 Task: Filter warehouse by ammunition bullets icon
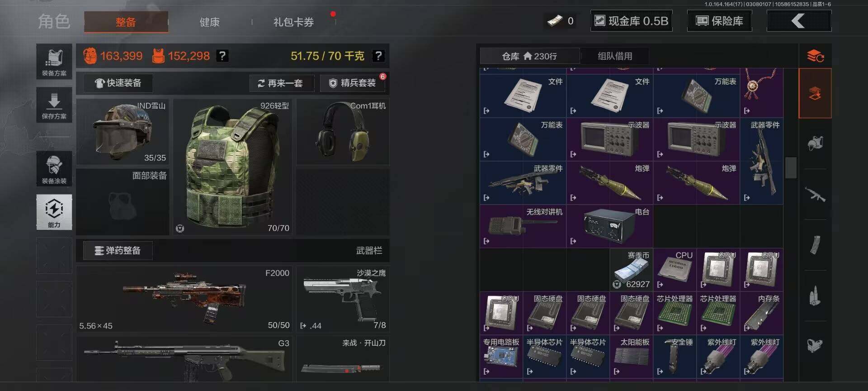tap(815, 296)
